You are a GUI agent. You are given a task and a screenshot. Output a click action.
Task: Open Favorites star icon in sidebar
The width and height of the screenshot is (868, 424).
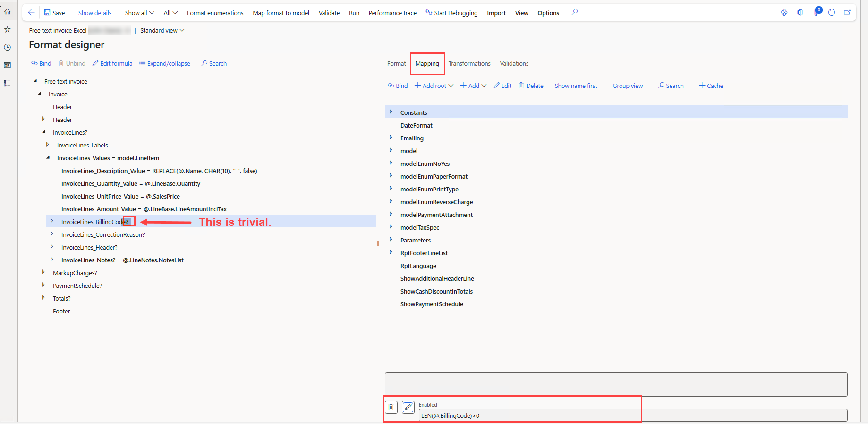pos(8,29)
